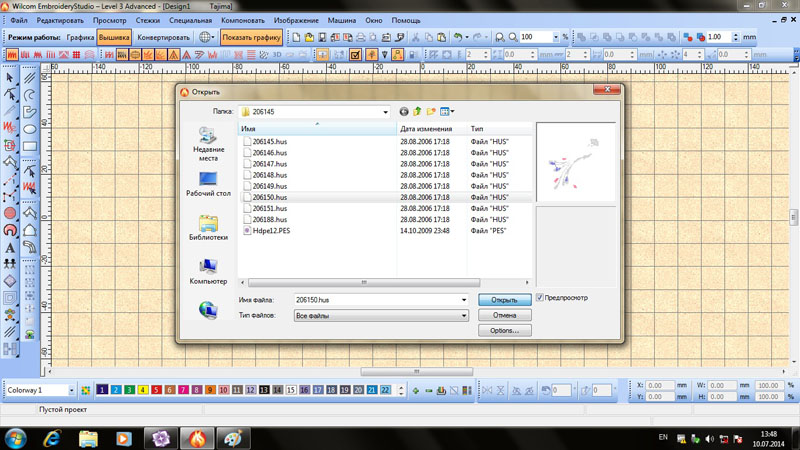The image size is (800, 450).
Task: Toggle the Предпросмотр preview checkbox
Action: click(x=540, y=298)
